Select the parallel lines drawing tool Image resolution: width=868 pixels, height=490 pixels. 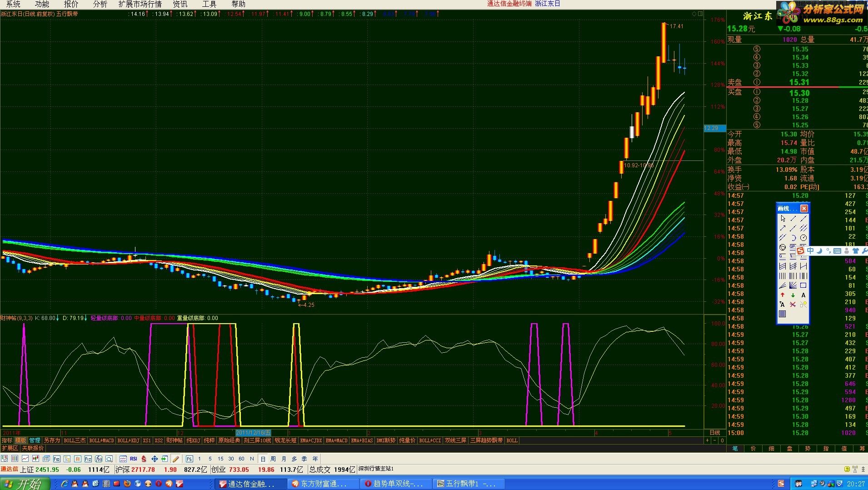pyautogui.click(x=783, y=238)
